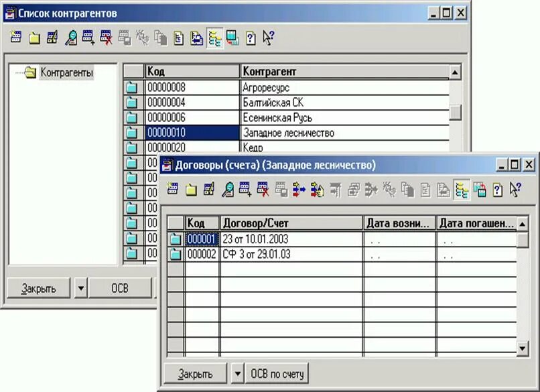
Task: Click the ОСВ button in Список контрагентов
Action: 120,288
